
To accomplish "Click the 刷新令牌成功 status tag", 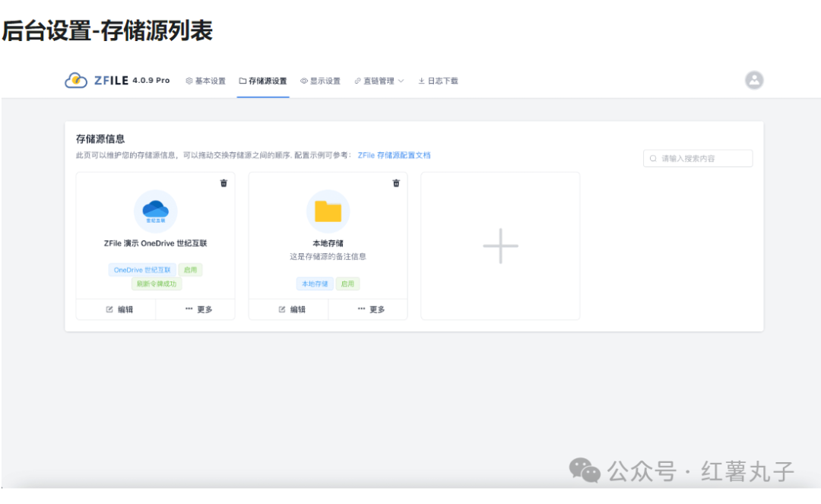I will 157,284.
